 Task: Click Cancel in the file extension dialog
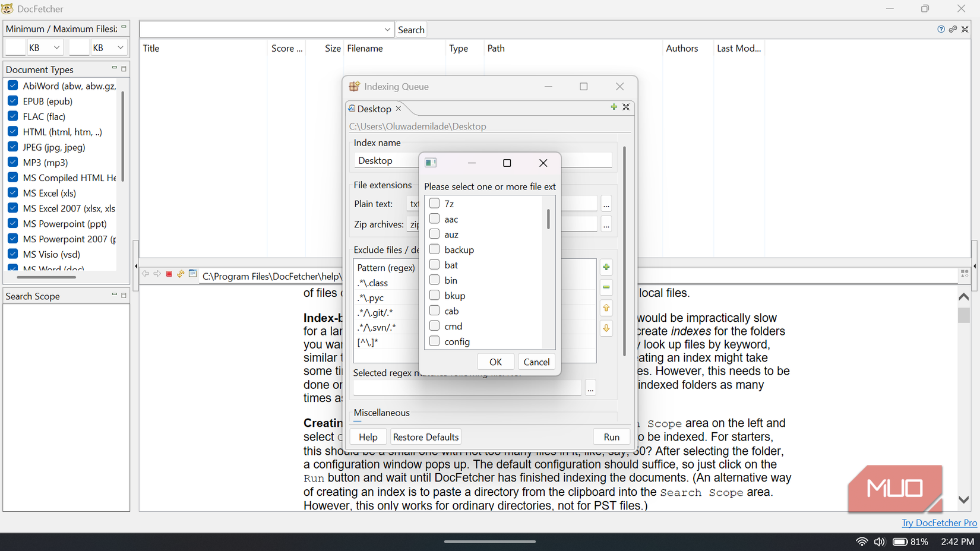click(x=536, y=362)
